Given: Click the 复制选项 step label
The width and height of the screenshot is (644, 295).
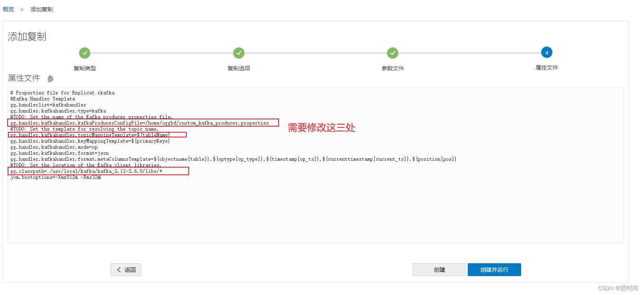Looking at the screenshot, I should pos(239,68).
